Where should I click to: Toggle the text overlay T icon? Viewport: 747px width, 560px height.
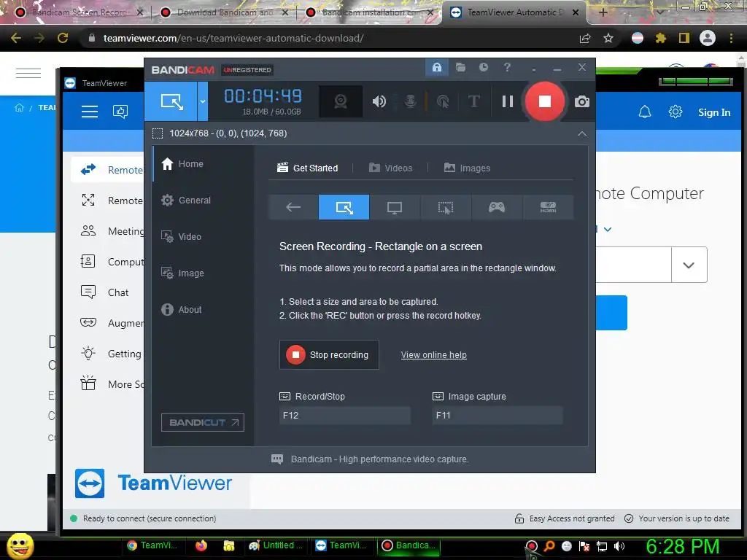point(473,101)
